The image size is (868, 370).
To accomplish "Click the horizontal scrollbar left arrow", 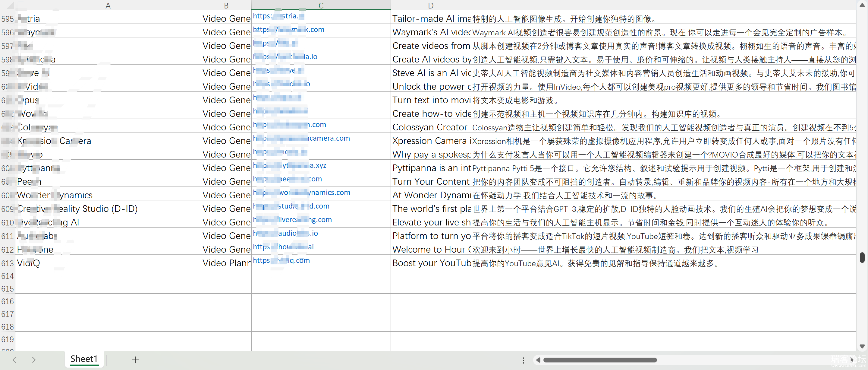I will [x=538, y=360].
